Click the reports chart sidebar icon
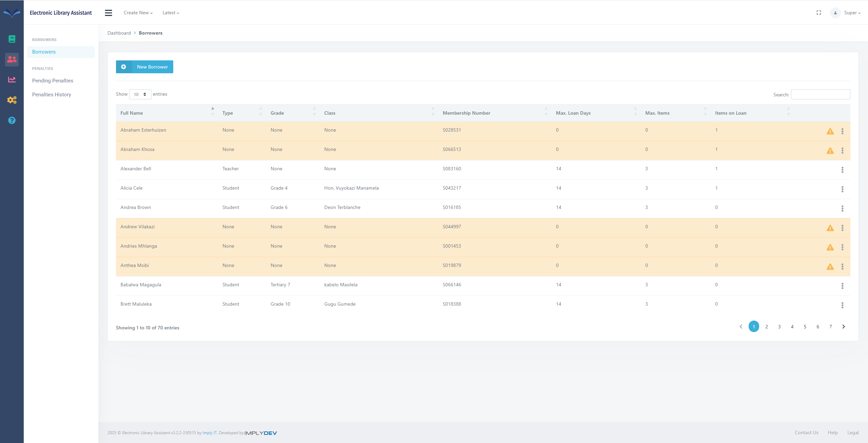The width and height of the screenshot is (868, 443). coord(12,80)
